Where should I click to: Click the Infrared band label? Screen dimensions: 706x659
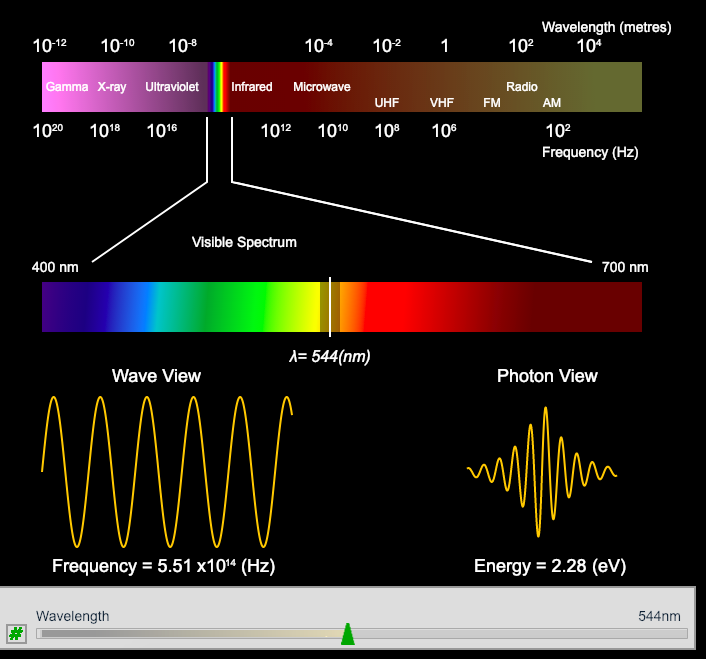tap(252, 87)
